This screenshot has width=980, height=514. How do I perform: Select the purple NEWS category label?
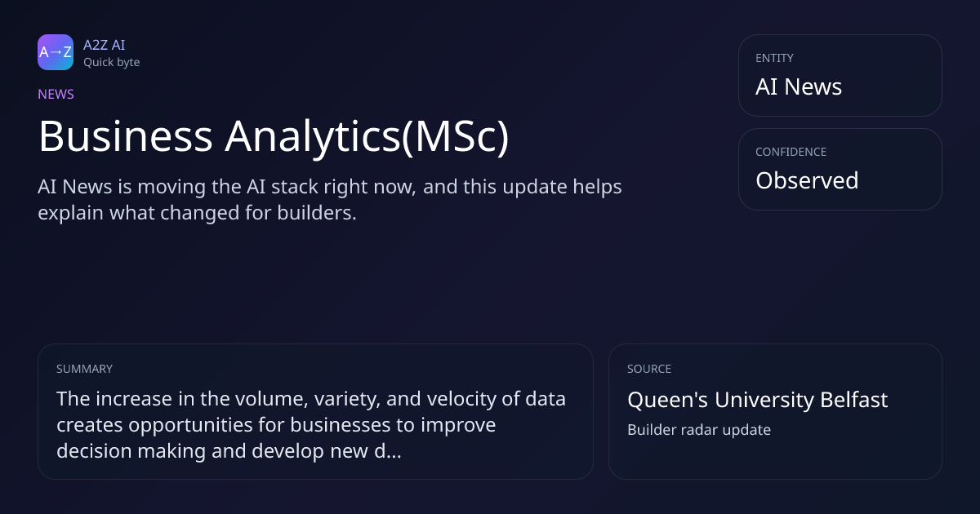click(x=56, y=94)
